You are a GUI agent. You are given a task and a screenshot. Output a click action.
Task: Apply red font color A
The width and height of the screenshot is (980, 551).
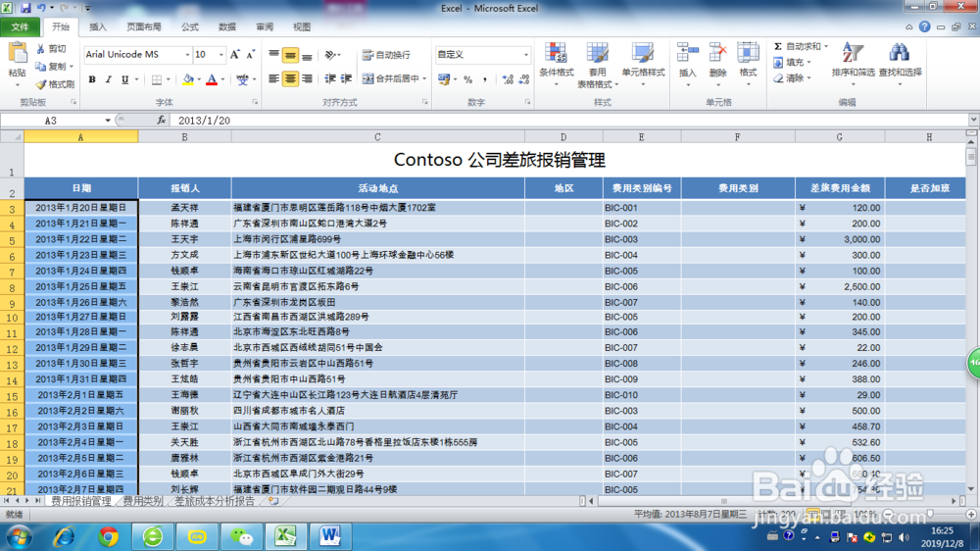[x=212, y=79]
